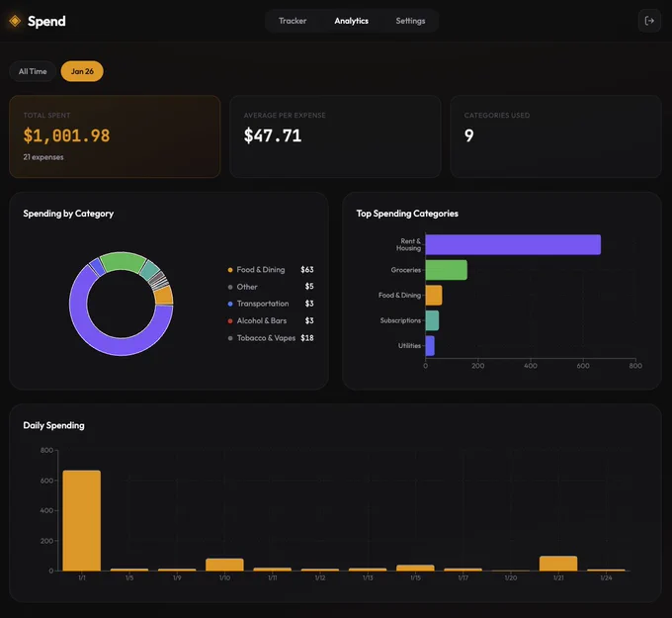Go to the Settings tab
Screen dimensions: 672x618
(410, 21)
